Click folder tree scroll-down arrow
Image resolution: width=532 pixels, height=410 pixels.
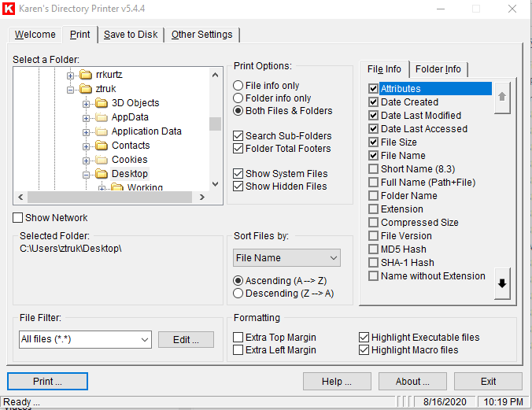click(x=215, y=184)
